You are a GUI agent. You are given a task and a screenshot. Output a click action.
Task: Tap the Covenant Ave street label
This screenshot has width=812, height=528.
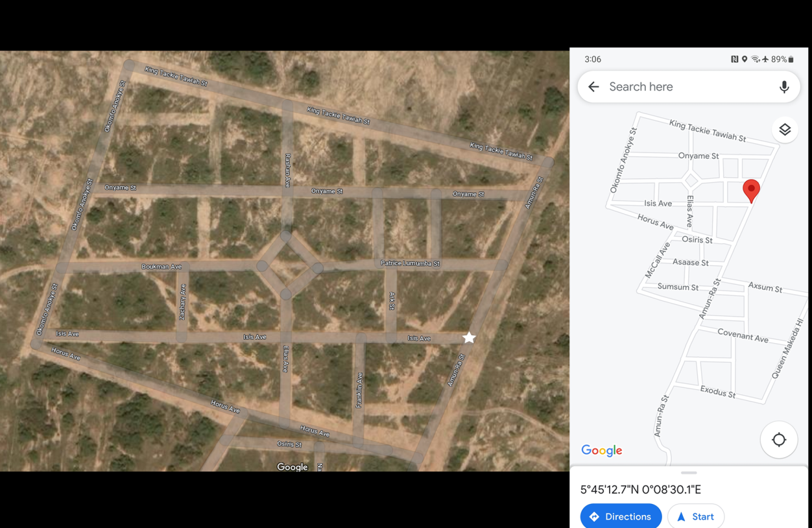pos(743,335)
